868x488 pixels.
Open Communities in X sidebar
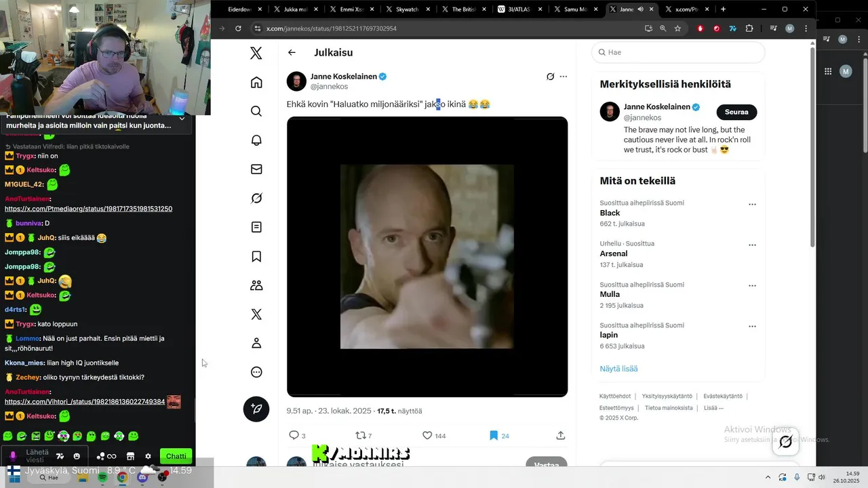256,285
